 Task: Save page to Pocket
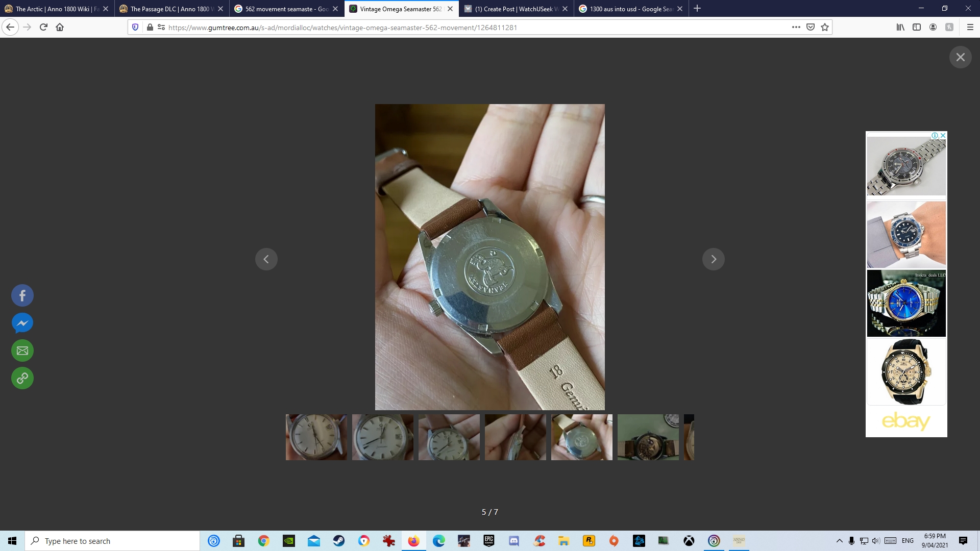pos(811,27)
